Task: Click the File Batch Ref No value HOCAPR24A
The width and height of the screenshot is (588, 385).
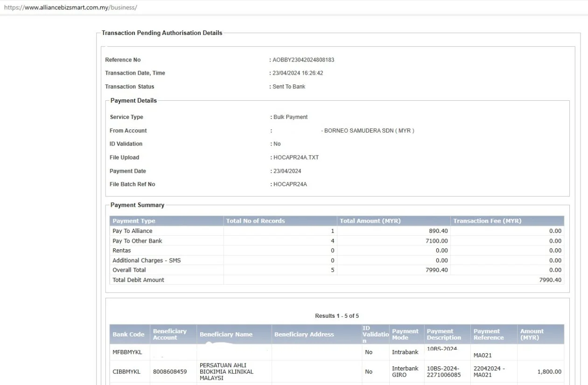Action: point(290,184)
